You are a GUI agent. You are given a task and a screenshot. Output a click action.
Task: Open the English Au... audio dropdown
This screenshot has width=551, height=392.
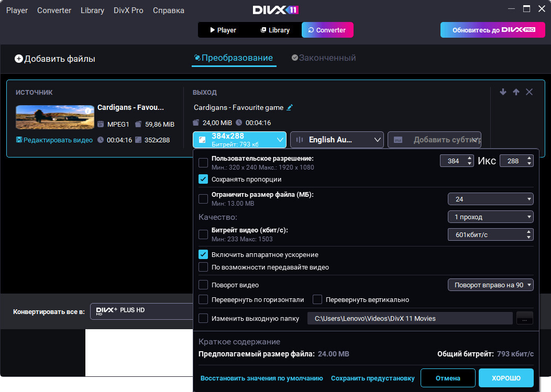(x=378, y=140)
